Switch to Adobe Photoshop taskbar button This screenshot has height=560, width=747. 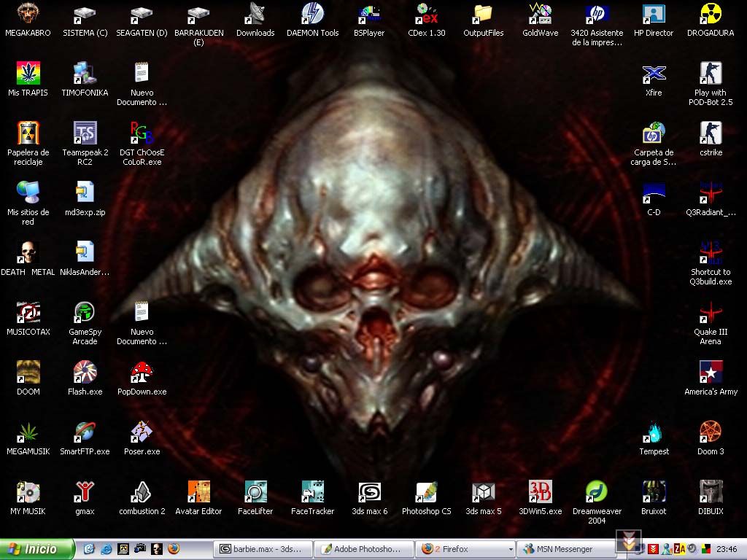364,549
